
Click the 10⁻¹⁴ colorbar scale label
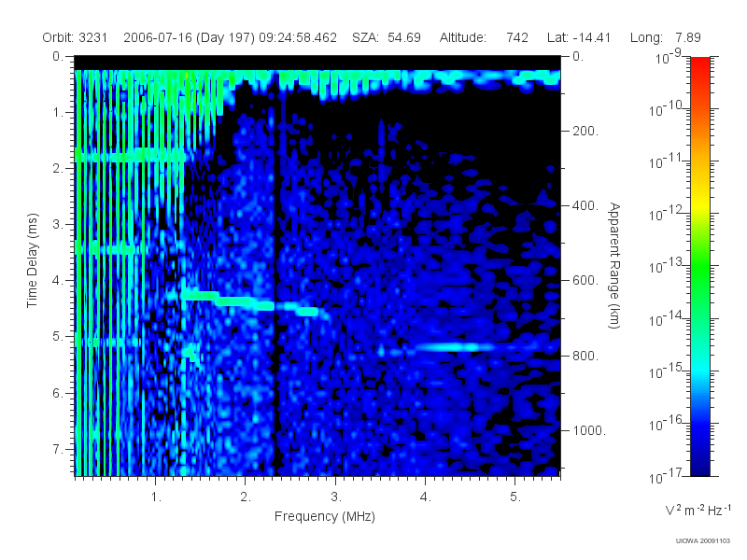pyautogui.click(x=668, y=318)
